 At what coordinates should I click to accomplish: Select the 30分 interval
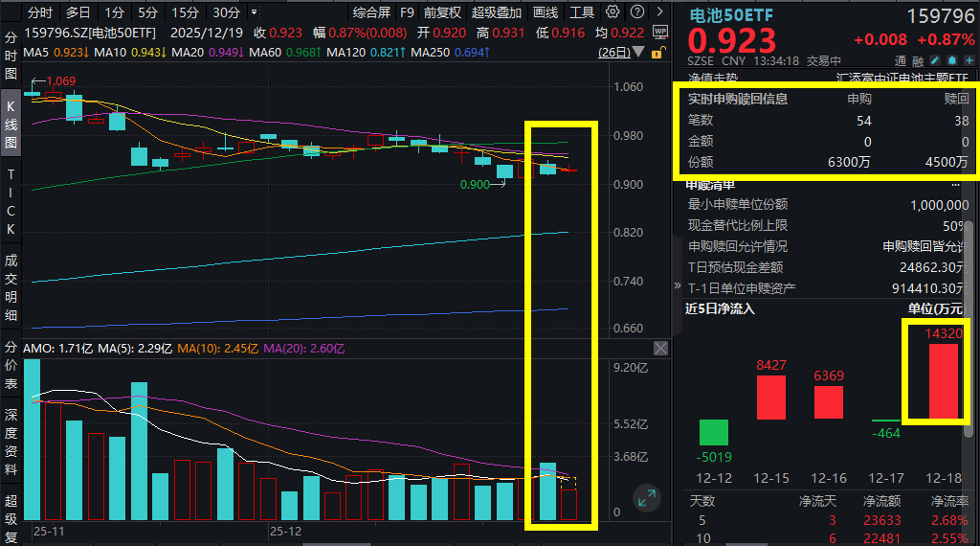click(x=226, y=12)
